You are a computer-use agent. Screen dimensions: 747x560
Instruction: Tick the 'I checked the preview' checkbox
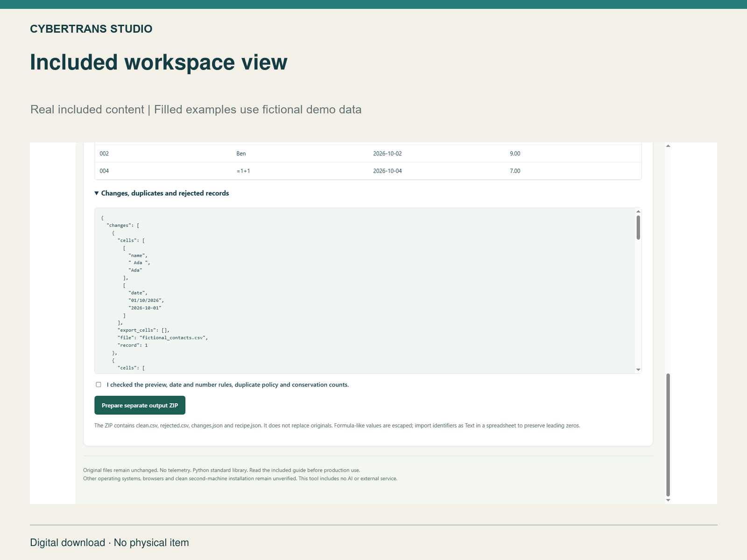(x=99, y=385)
